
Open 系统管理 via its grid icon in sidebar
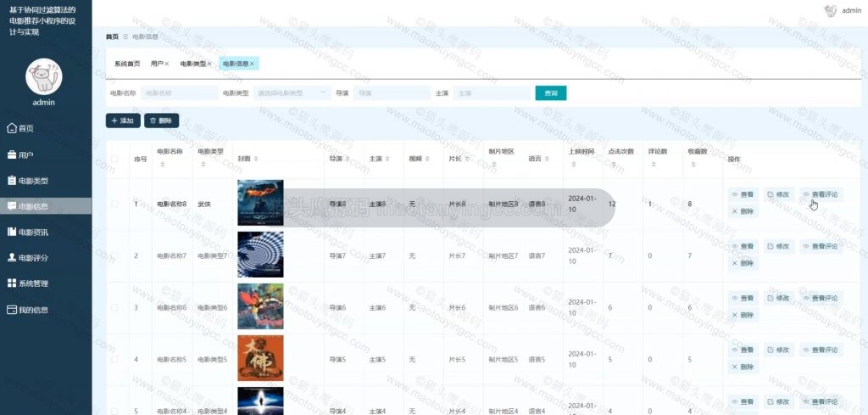pos(12,283)
